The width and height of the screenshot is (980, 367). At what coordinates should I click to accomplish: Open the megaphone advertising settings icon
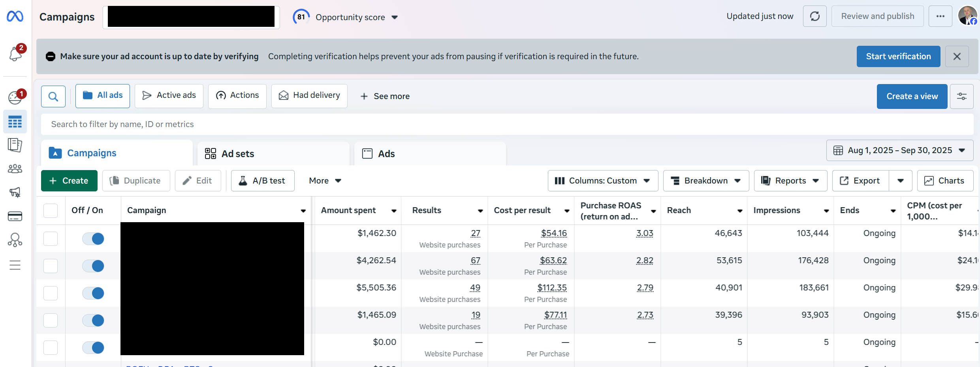pos(15,193)
